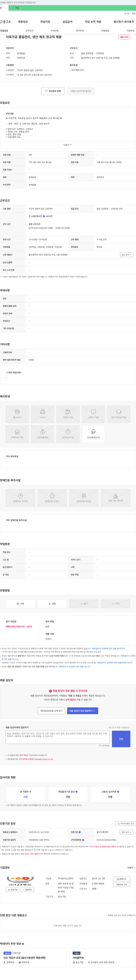Image resolution: width=136 pixels, height=980 pixels.
Task: Click the 면접 interview screening step
Action: point(52,604)
